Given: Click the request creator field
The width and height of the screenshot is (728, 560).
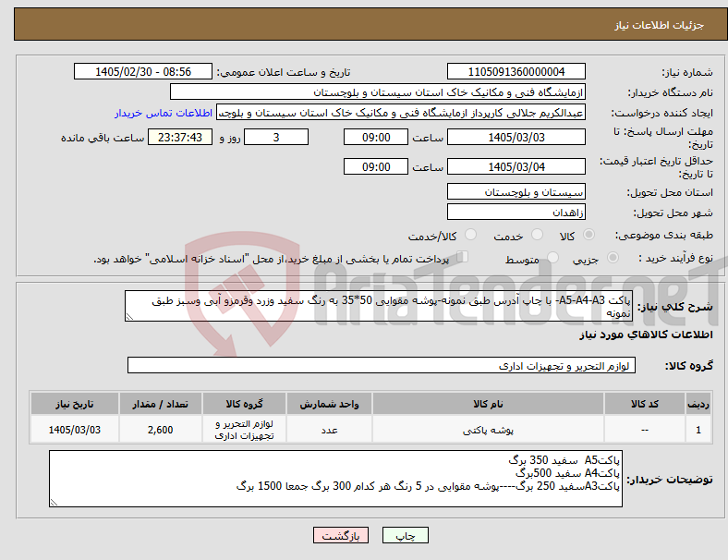Looking at the screenshot, I should [x=401, y=113].
